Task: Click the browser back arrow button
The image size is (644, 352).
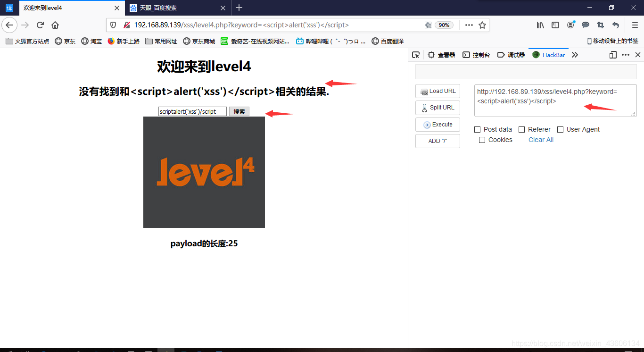Action: 9,25
